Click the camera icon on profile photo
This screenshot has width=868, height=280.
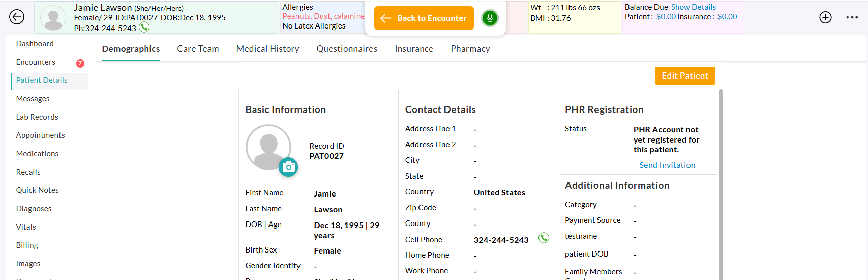288,167
